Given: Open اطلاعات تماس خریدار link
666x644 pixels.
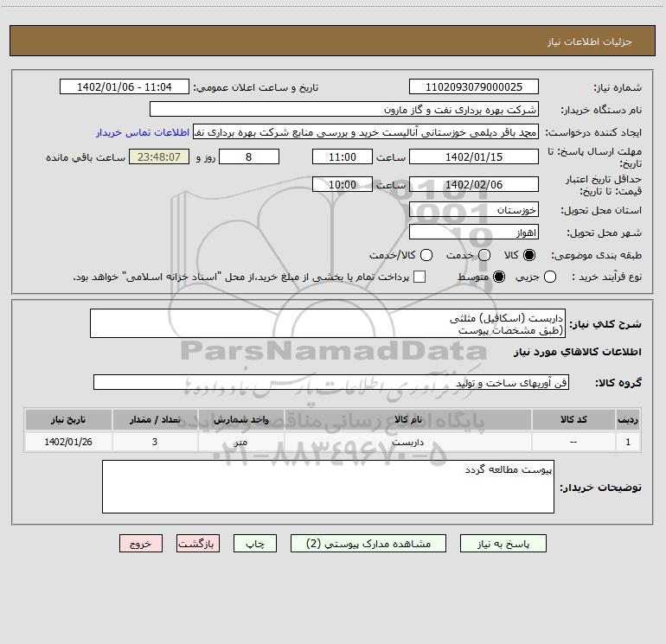Looking at the screenshot, I should tap(143, 132).
